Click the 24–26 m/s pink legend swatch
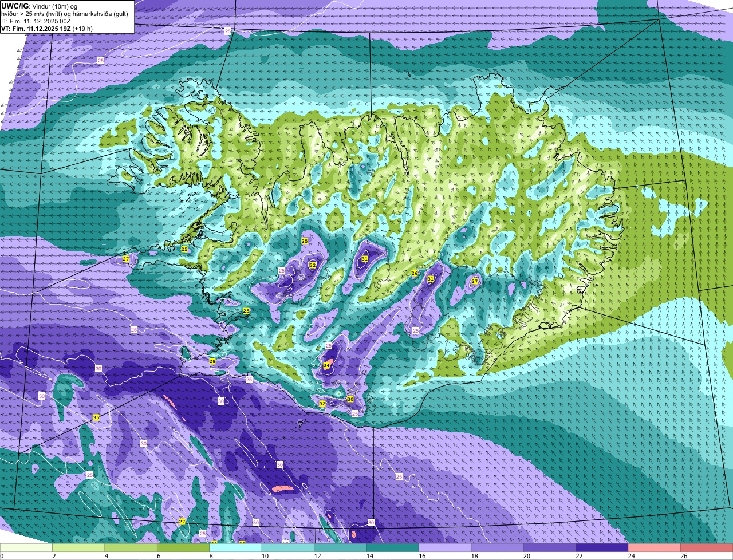Viewport: 733px width, 560px height. point(655,548)
